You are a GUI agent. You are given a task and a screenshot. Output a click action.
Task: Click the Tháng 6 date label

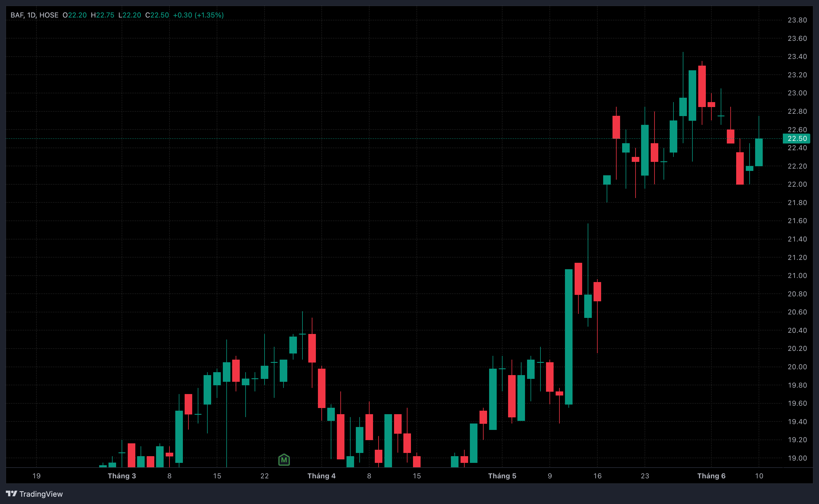(711, 476)
